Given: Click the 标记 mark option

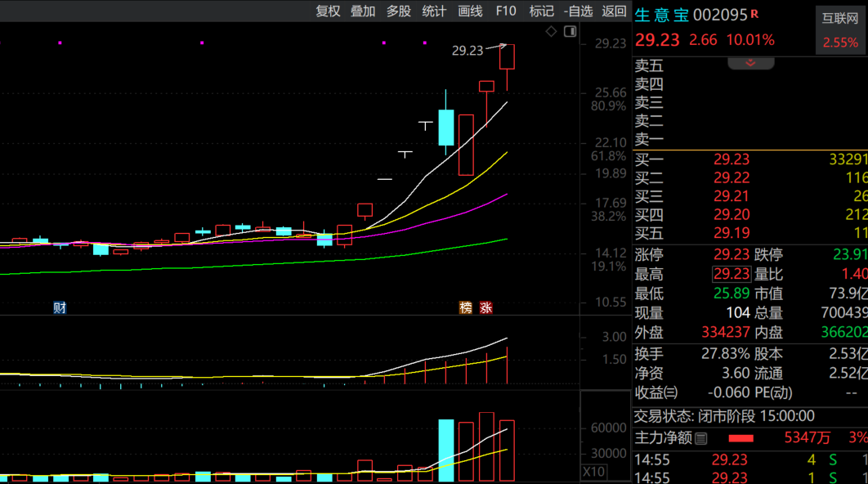Looking at the screenshot, I should (x=541, y=11).
